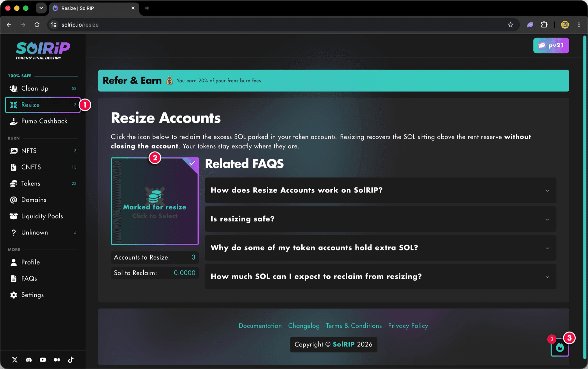The image size is (588, 369).
Task: Toggle the Marked for resize selection card
Action: tap(155, 201)
